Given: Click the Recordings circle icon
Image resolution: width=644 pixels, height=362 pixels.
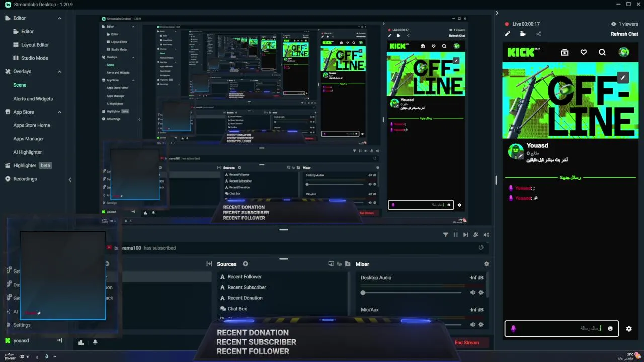Looking at the screenshot, I should (x=8, y=179).
